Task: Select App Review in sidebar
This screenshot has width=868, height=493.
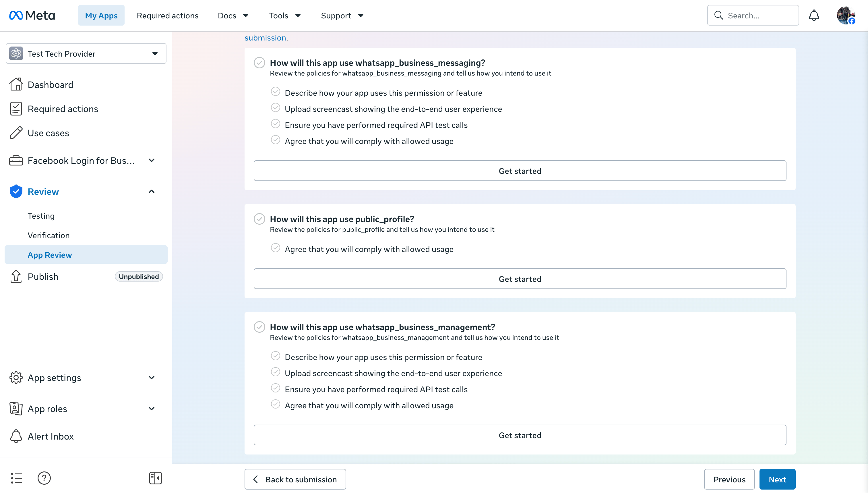Action: 86,255
